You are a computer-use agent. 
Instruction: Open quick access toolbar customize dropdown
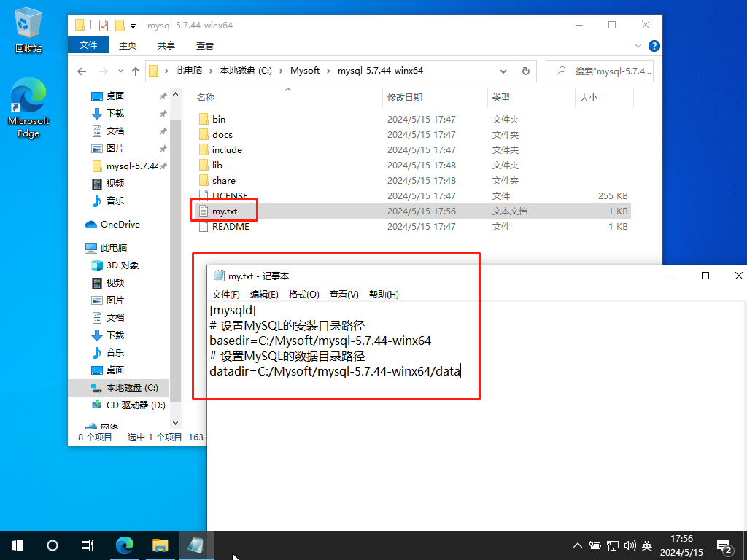coord(133,26)
